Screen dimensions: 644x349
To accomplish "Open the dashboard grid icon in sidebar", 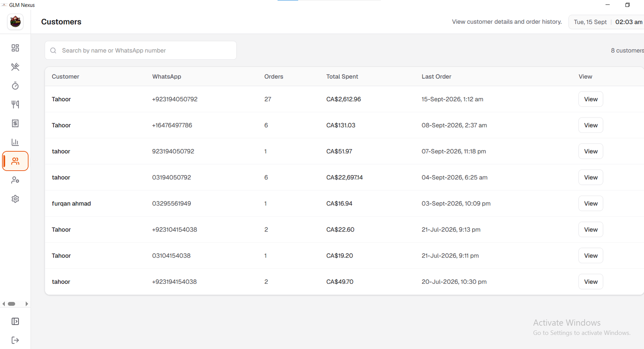I will [x=15, y=48].
